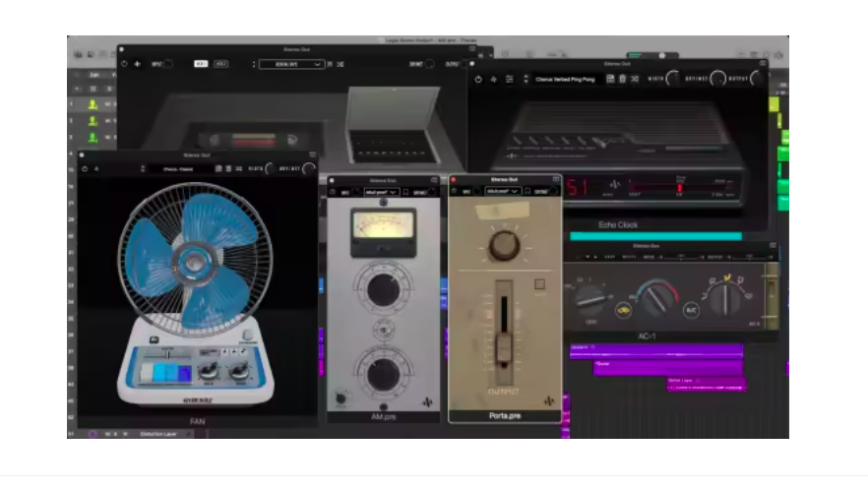The height and width of the screenshot is (490, 868).
Task: Open the preset name field in FAN plugin
Action: coord(178,169)
